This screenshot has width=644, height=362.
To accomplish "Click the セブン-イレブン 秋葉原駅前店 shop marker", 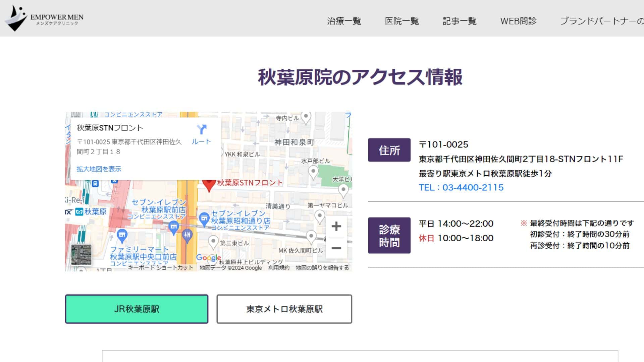I will pos(173,228).
